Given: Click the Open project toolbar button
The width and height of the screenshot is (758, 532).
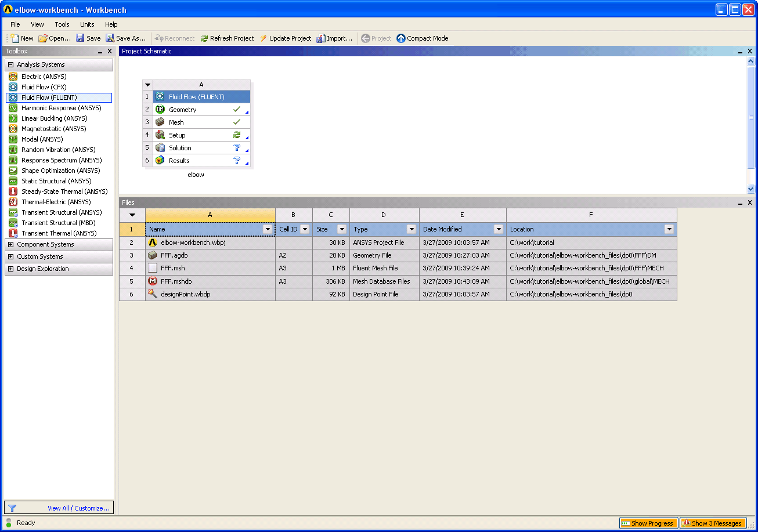Looking at the screenshot, I should tap(55, 38).
